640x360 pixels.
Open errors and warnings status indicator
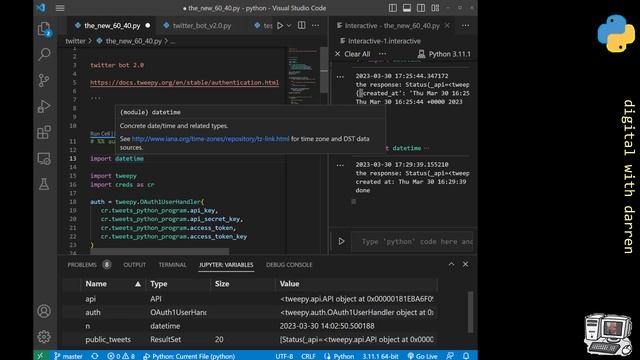121,356
